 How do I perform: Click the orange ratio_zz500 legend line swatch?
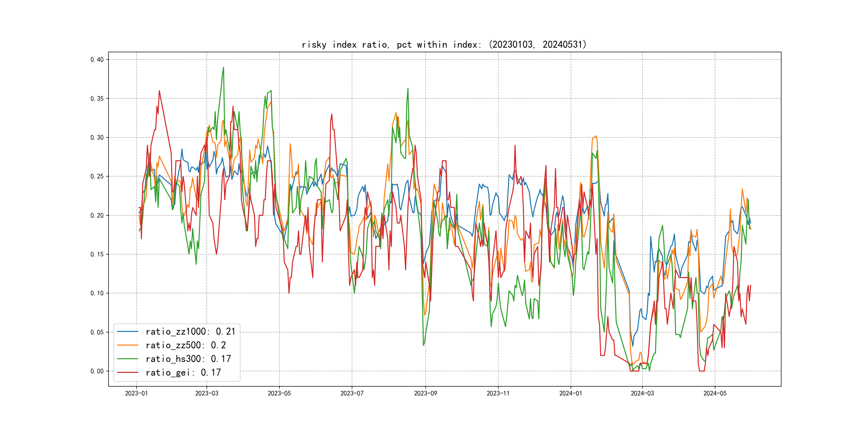127,345
